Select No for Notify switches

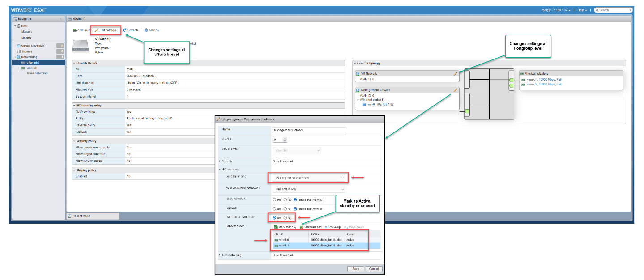285,199
